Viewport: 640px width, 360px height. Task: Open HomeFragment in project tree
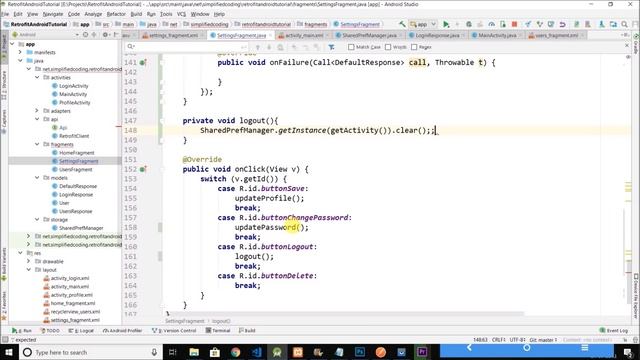pyautogui.click(x=76, y=153)
